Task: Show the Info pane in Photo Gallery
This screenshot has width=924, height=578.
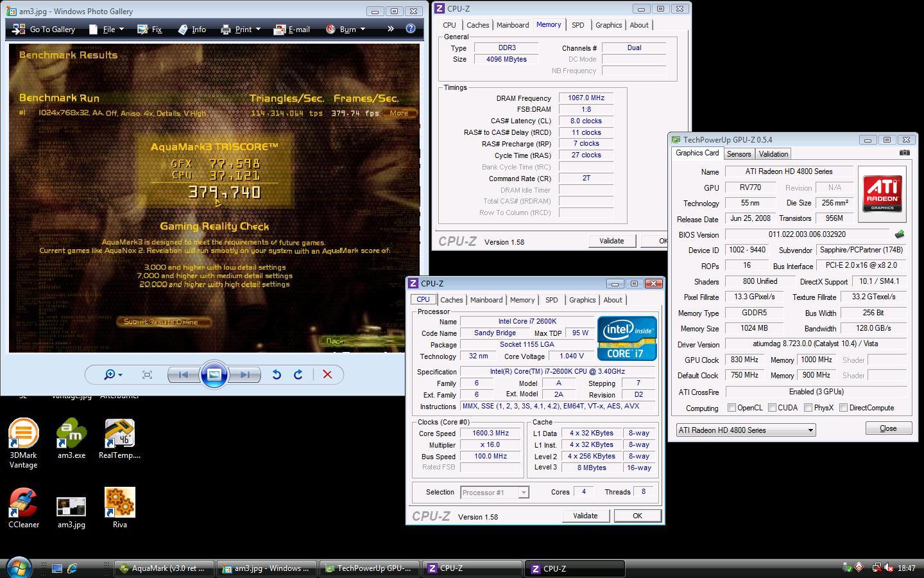Action: [x=191, y=30]
